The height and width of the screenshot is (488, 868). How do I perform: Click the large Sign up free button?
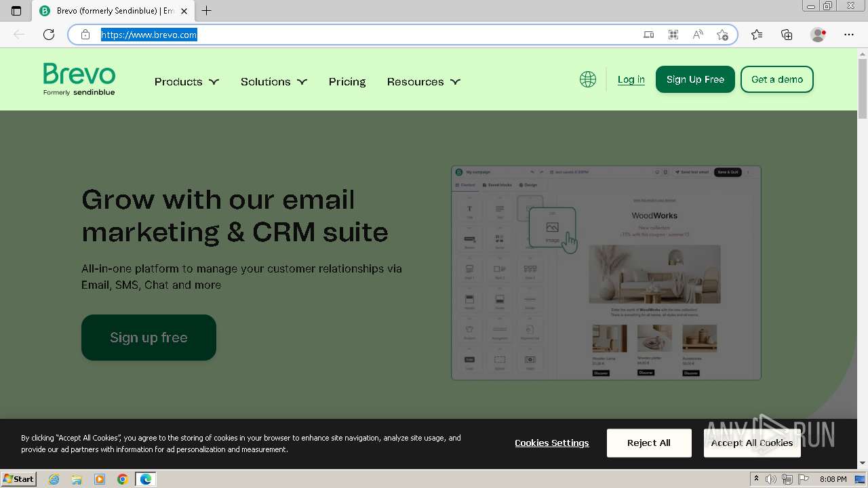[149, 338]
